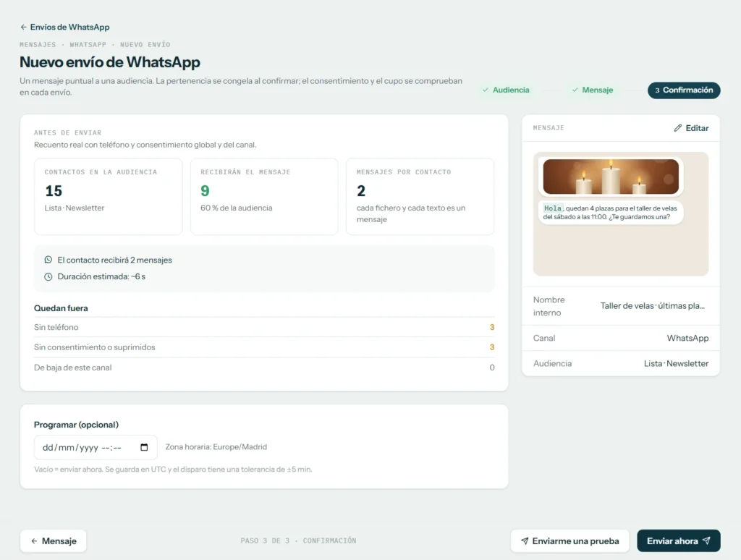Viewport: 741px width, 560px height.
Task: Click the NUEVO ENVÍO breadcrumb item
Action: pos(145,44)
